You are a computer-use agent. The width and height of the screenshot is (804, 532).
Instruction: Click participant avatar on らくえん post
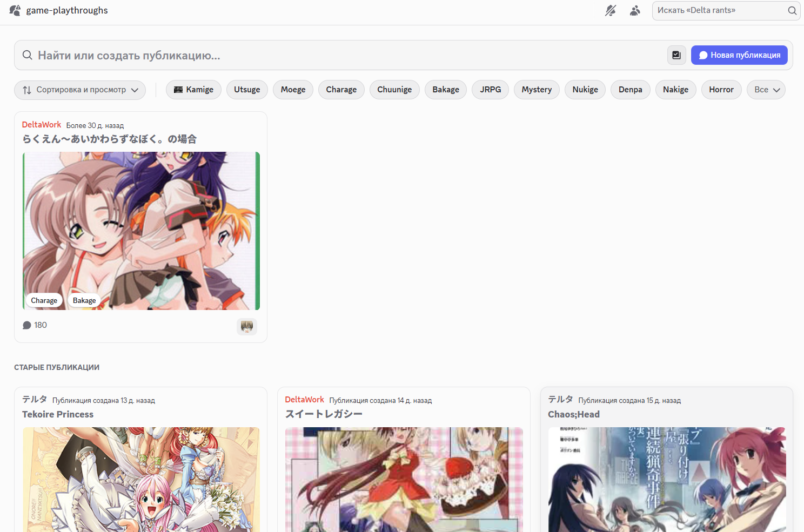click(x=247, y=326)
